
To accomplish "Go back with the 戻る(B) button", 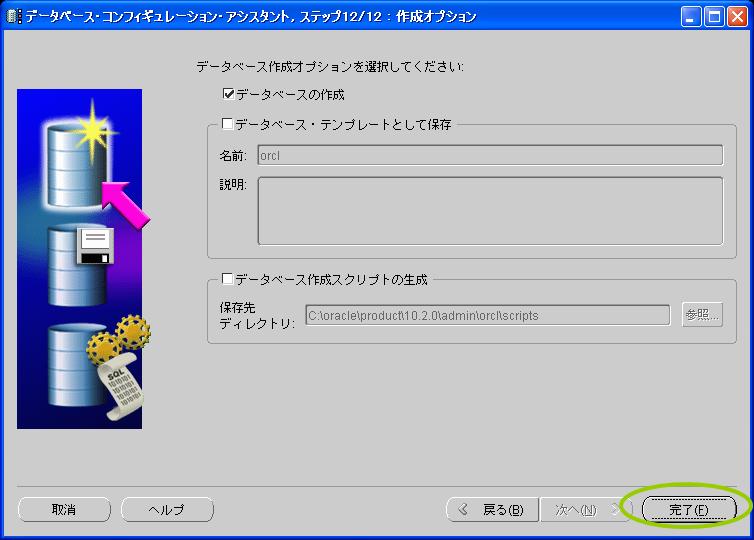I will pyautogui.click(x=492, y=509).
